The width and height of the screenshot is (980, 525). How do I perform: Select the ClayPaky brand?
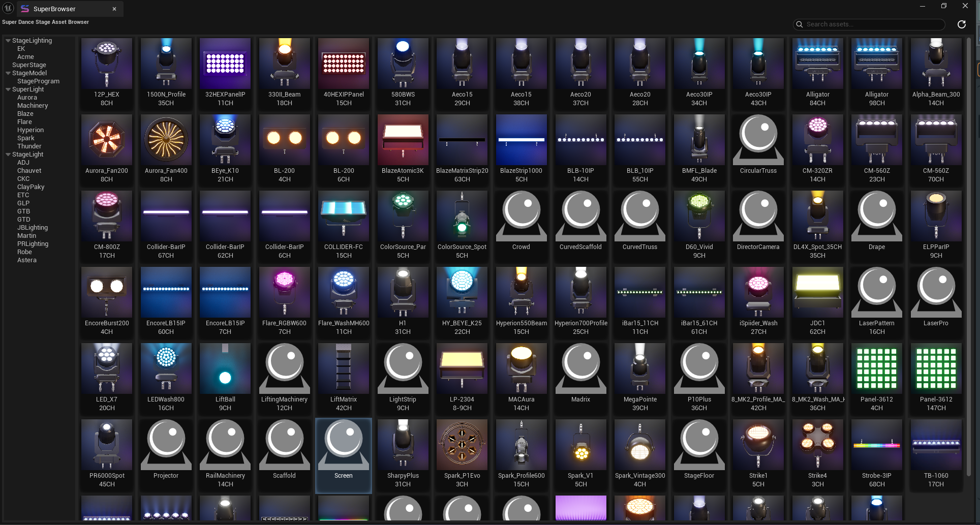[30, 187]
